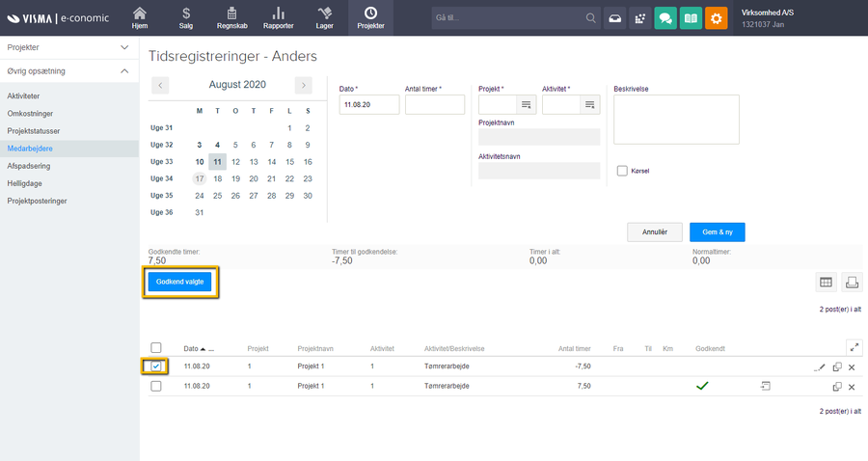Click the green chat bubbles icon
The image size is (868, 461).
665,18
